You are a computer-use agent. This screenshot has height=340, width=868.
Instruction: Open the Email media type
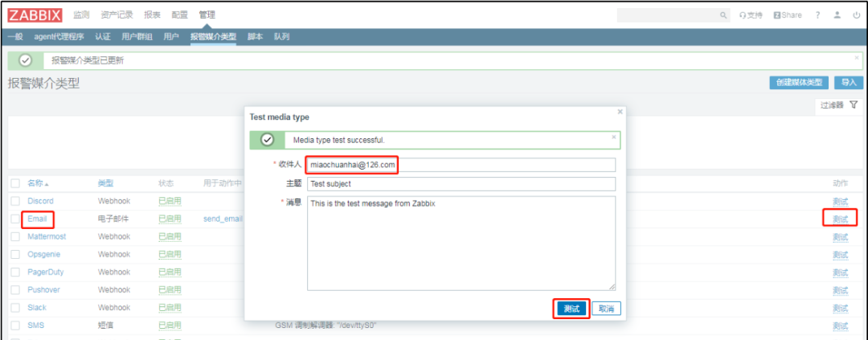coord(37,219)
